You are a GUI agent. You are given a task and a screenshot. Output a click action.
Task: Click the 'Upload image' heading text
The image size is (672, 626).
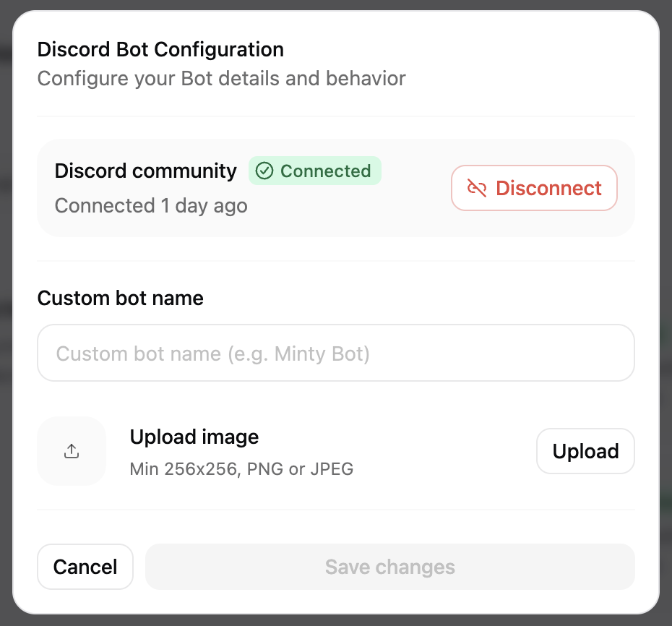click(194, 437)
